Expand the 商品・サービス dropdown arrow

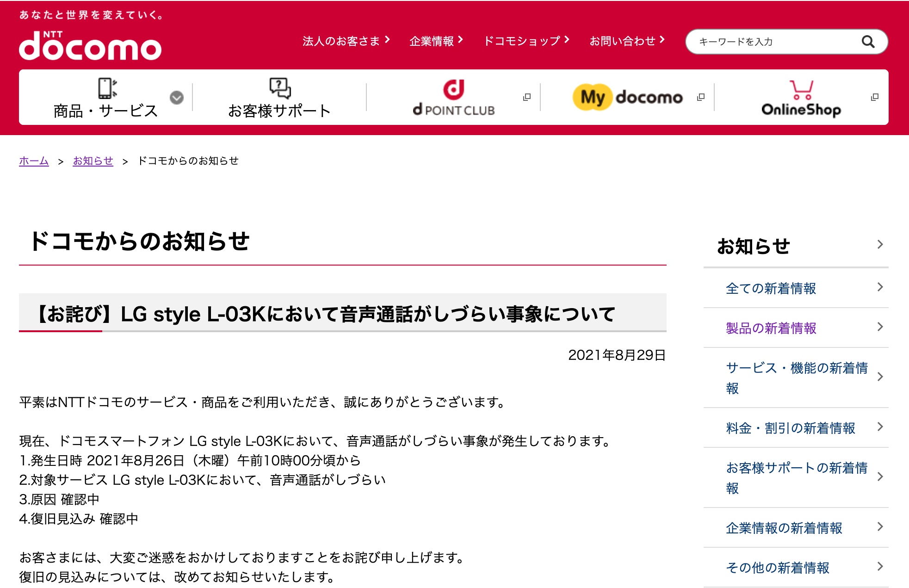click(177, 98)
